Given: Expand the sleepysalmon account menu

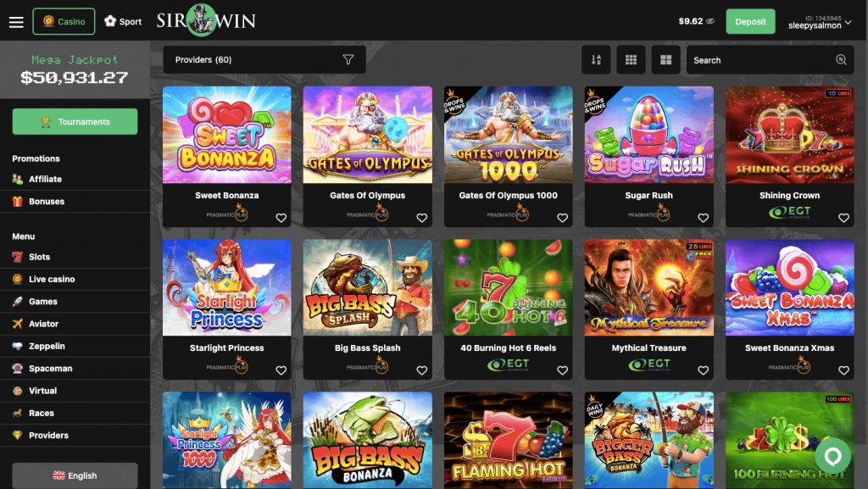Looking at the screenshot, I should pyautogui.click(x=820, y=21).
